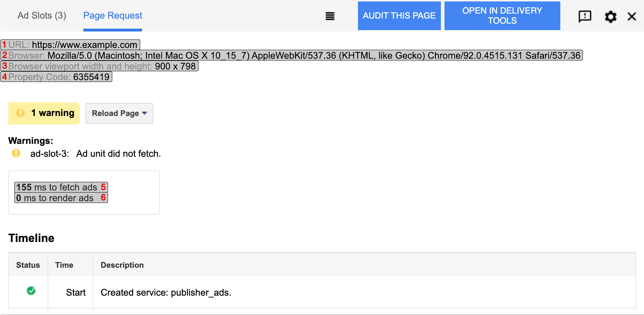
Task: Click the 1 warning badge
Action: (44, 113)
